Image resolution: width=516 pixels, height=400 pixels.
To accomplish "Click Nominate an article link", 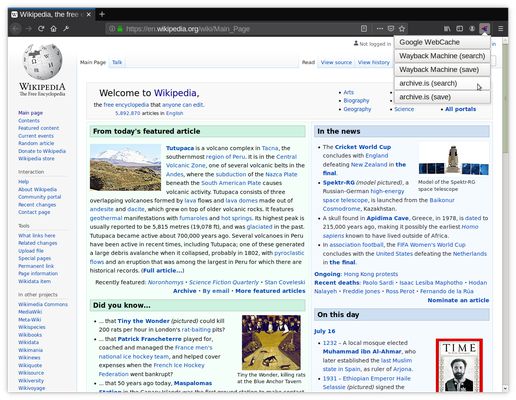I will 458,300.
